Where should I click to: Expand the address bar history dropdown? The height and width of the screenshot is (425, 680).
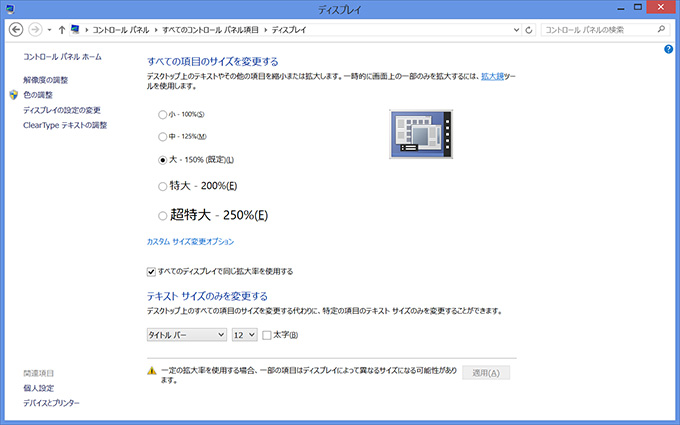pyautogui.click(x=516, y=30)
